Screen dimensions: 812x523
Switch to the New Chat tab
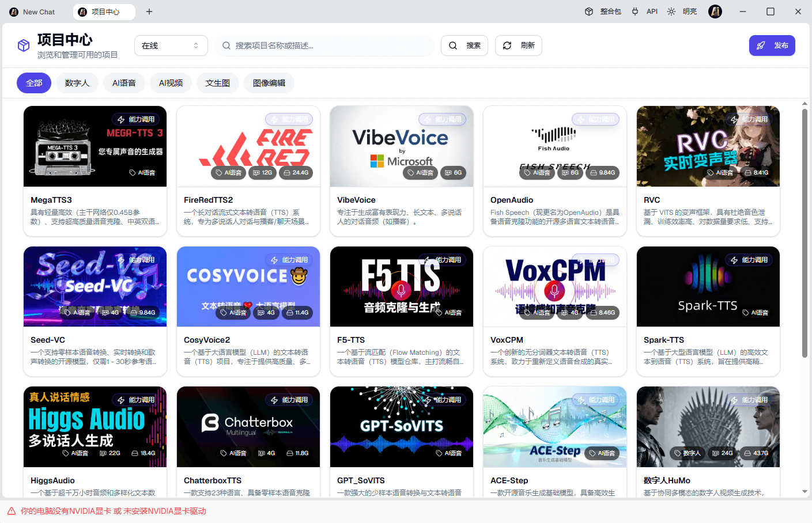tap(33, 12)
